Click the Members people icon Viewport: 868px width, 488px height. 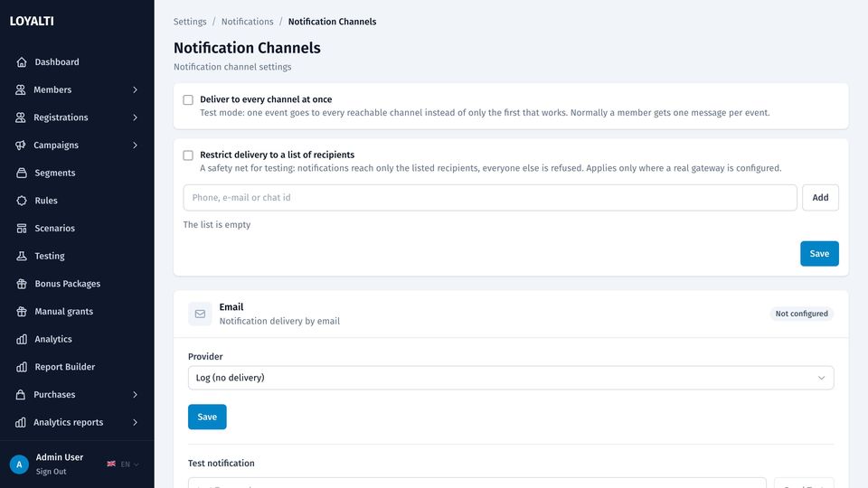pos(21,89)
